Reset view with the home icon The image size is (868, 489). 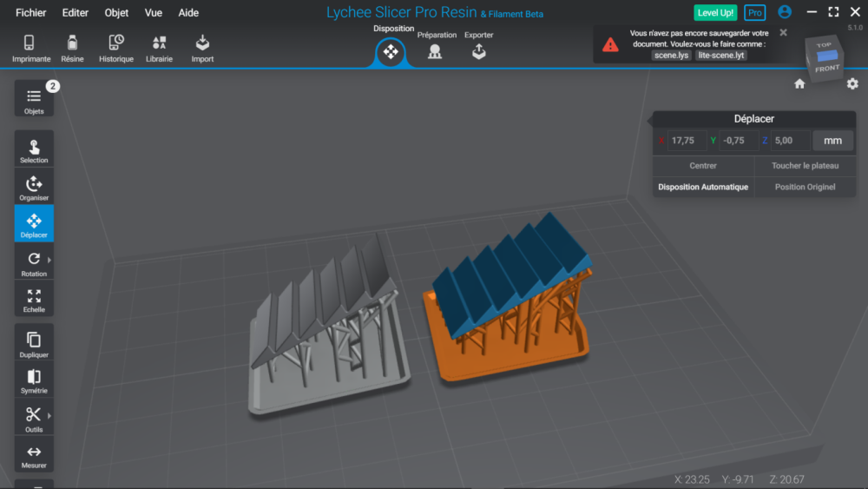click(x=799, y=84)
